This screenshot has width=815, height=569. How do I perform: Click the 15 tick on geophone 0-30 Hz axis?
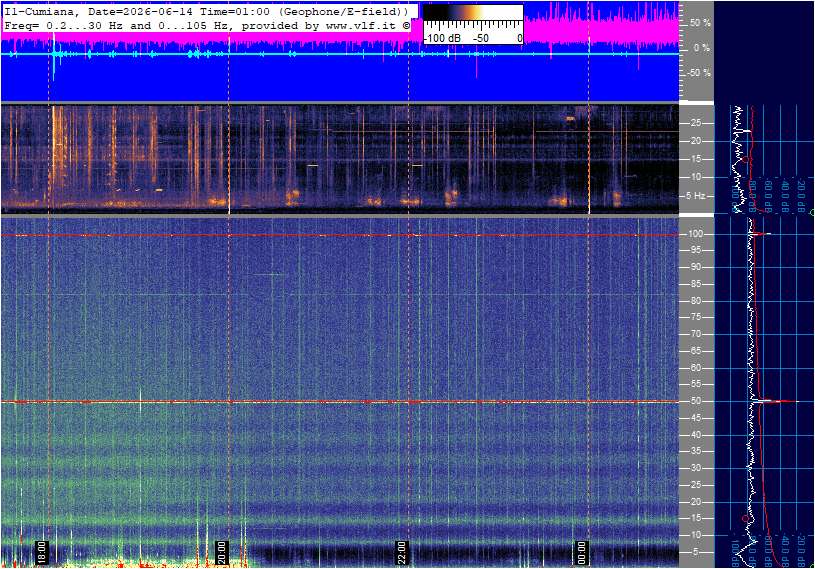point(695,160)
